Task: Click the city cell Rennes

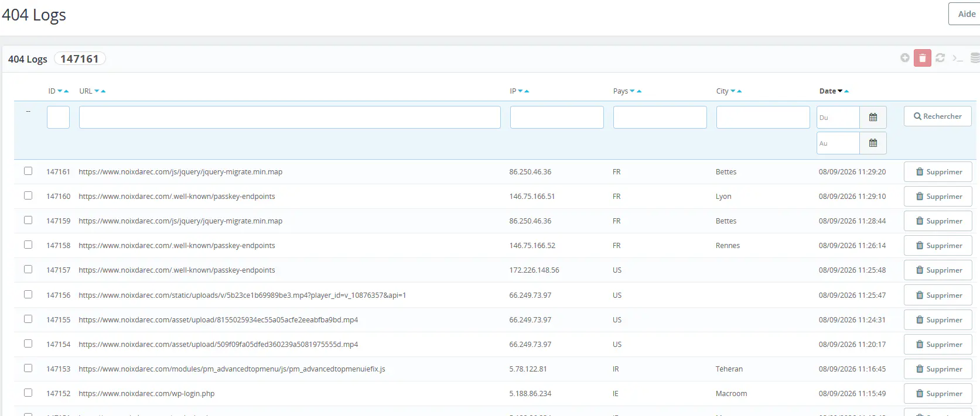Action: (x=728, y=246)
